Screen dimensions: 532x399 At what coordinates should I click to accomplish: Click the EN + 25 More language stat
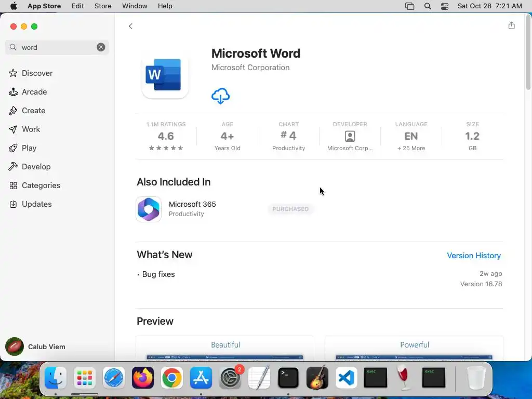click(411, 136)
